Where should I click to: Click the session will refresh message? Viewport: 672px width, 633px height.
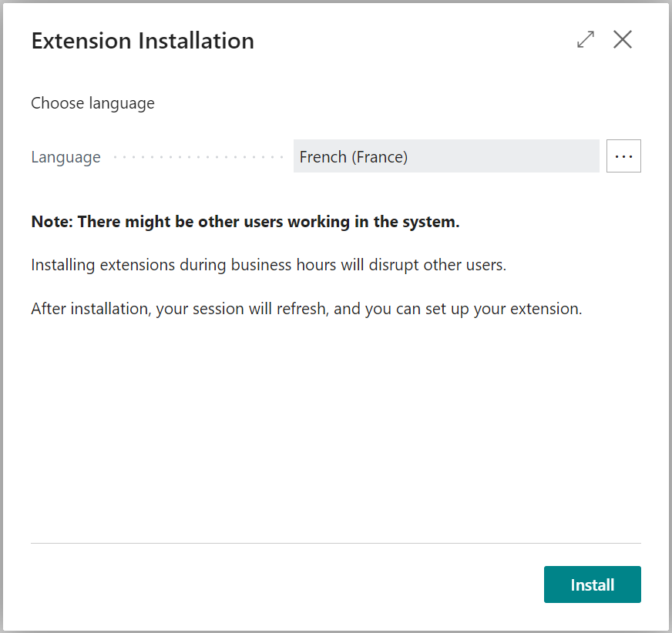(x=307, y=309)
